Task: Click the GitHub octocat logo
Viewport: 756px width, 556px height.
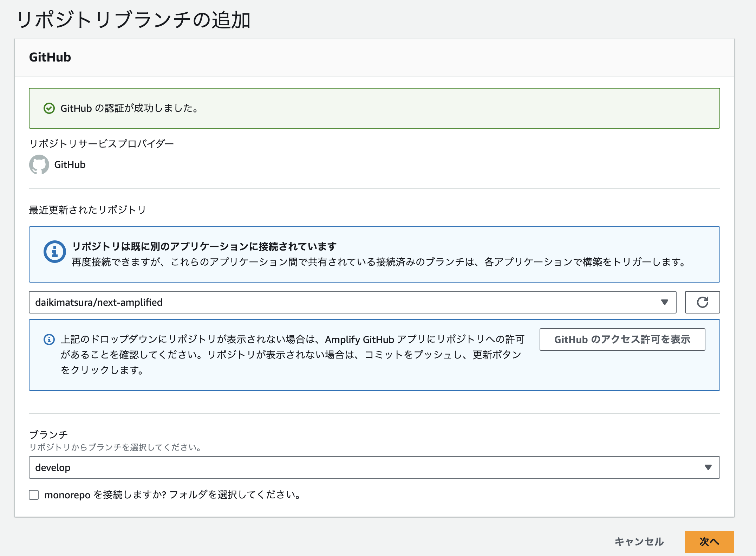Action: (x=39, y=164)
